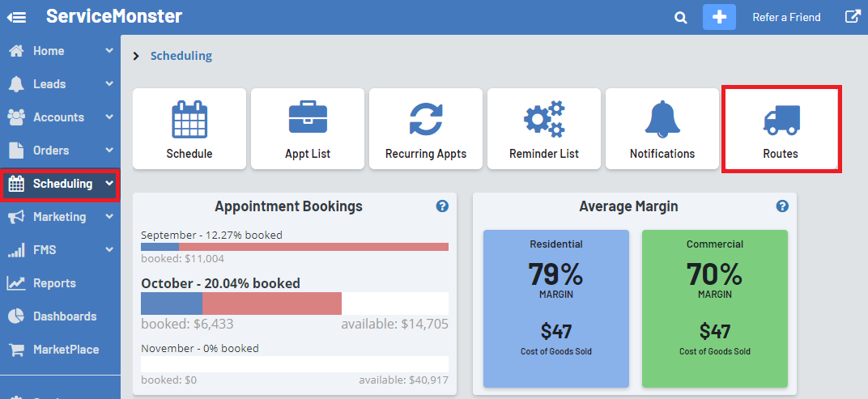This screenshot has width=868, height=399.
Task: Open the Reminder List gears tile
Action: click(x=544, y=129)
